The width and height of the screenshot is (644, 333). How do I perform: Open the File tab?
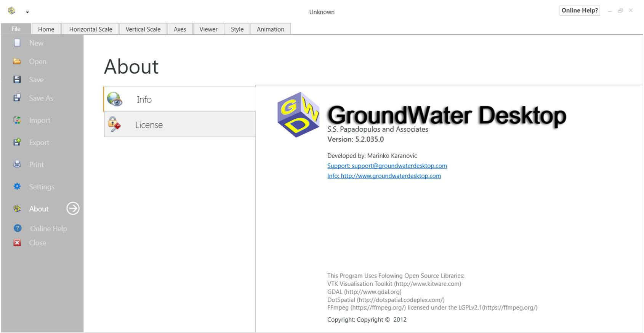pos(16,29)
